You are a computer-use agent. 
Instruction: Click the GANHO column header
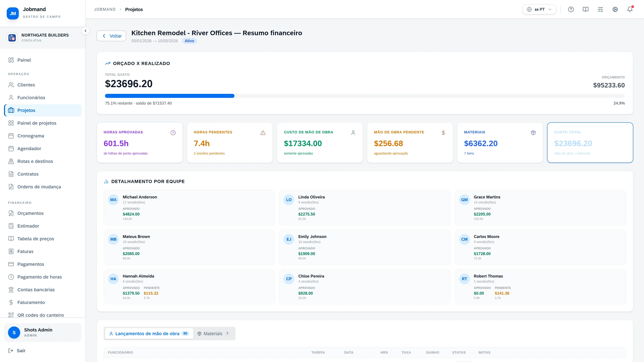coord(433,352)
